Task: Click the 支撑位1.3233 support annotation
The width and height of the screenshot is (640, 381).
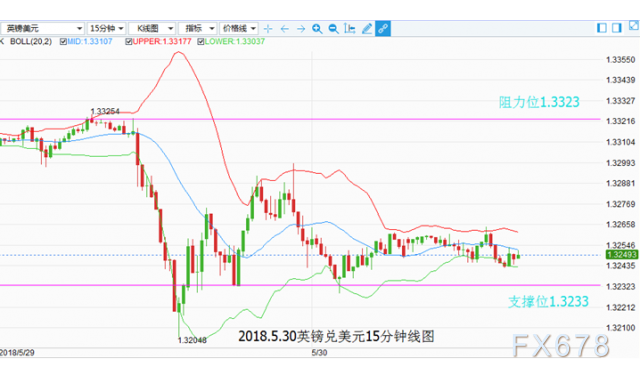Action: pos(548,302)
